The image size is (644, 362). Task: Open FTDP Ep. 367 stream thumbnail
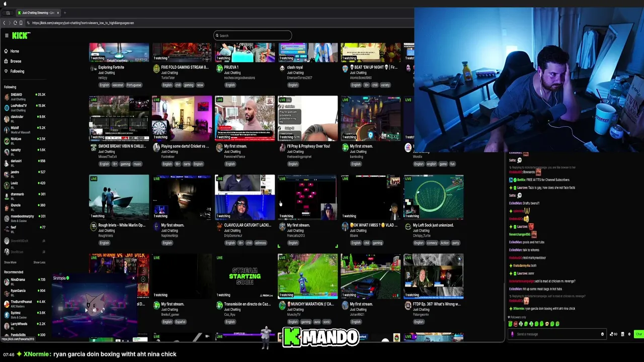[x=433, y=277]
